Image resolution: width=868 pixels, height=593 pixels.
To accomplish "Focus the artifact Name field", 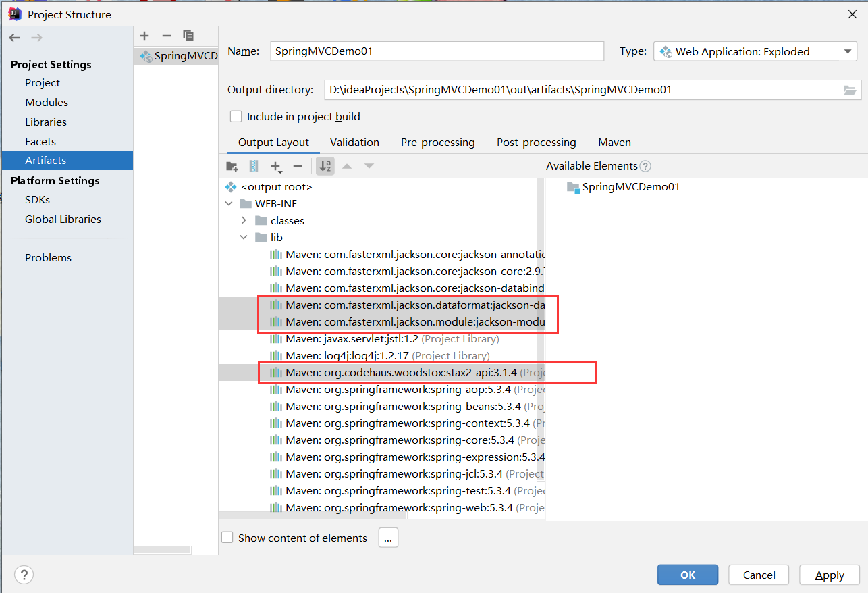I will [x=437, y=51].
